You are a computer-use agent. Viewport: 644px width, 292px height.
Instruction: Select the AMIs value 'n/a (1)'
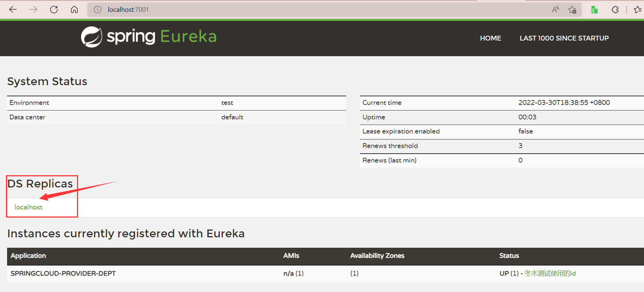click(293, 273)
